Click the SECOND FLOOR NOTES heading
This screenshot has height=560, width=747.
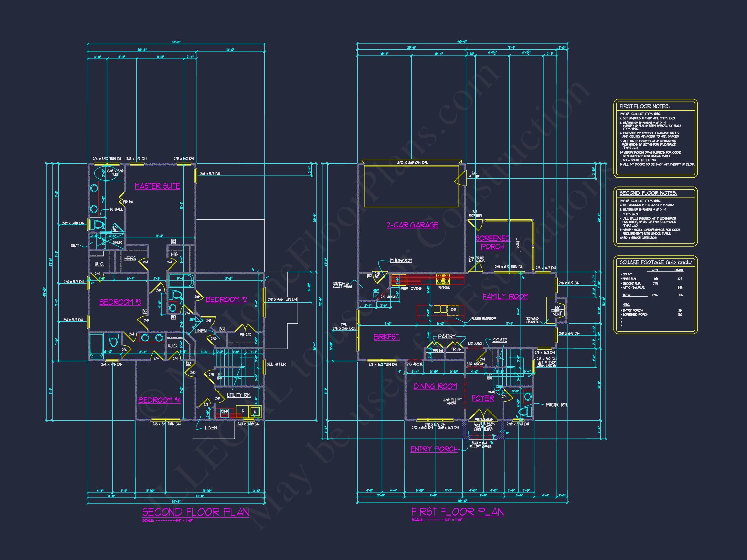[648, 193]
